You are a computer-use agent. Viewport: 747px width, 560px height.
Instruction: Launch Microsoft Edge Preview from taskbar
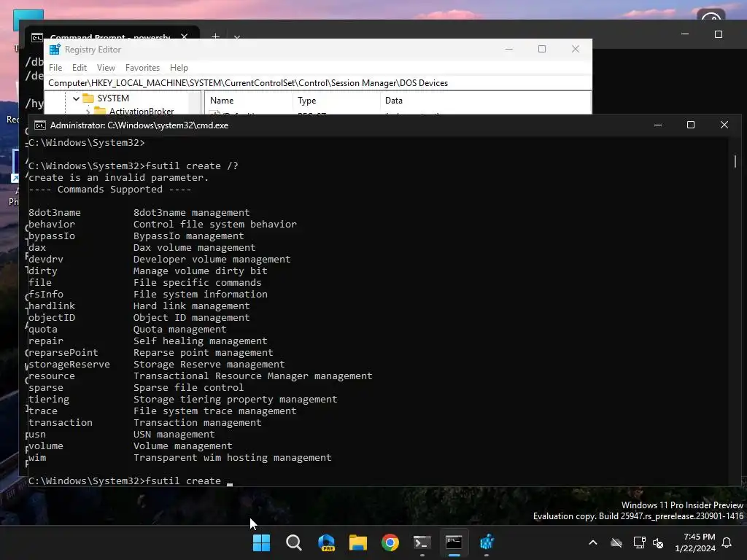pyautogui.click(x=326, y=542)
